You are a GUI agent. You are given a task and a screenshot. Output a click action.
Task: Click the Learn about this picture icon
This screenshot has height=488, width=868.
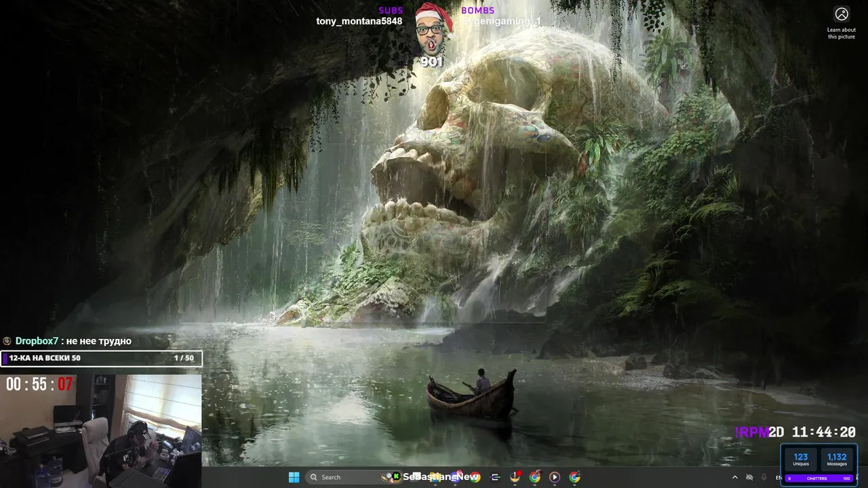click(x=842, y=14)
